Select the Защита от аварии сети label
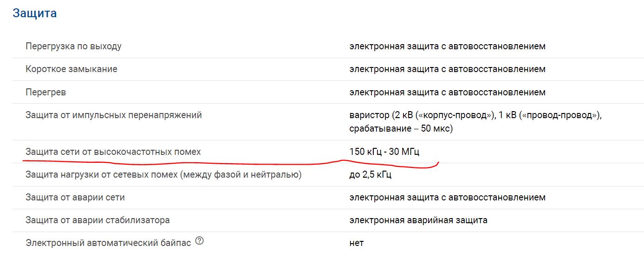 click(x=75, y=197)
